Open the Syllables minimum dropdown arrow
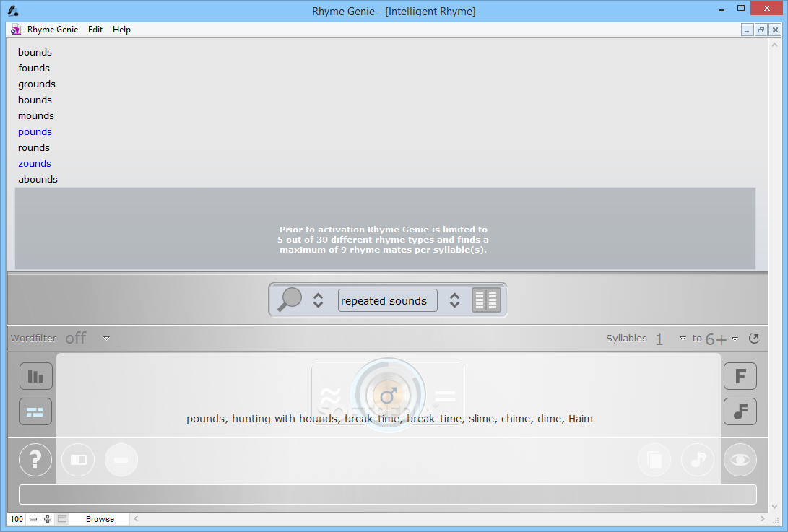Screen dimensions: 788x532 683,339
